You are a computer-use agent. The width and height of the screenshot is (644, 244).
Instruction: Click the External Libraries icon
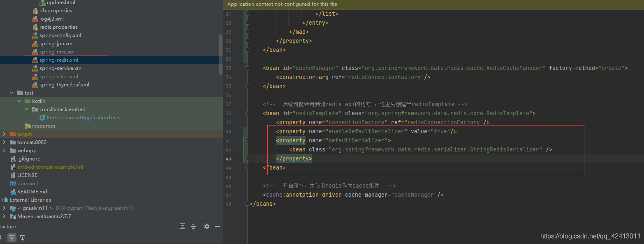pos(5,200)
